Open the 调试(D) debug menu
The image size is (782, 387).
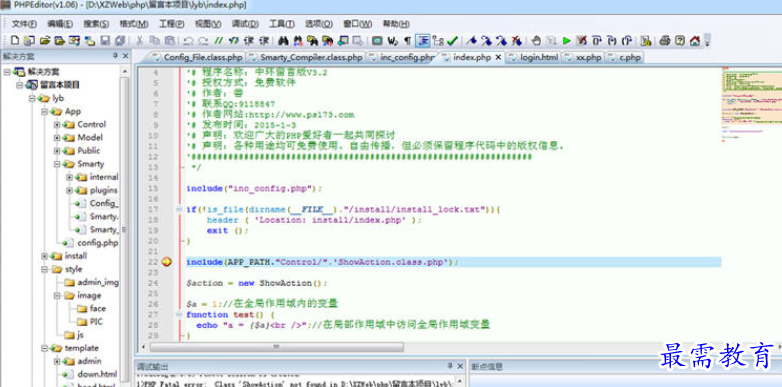point(245,23)
